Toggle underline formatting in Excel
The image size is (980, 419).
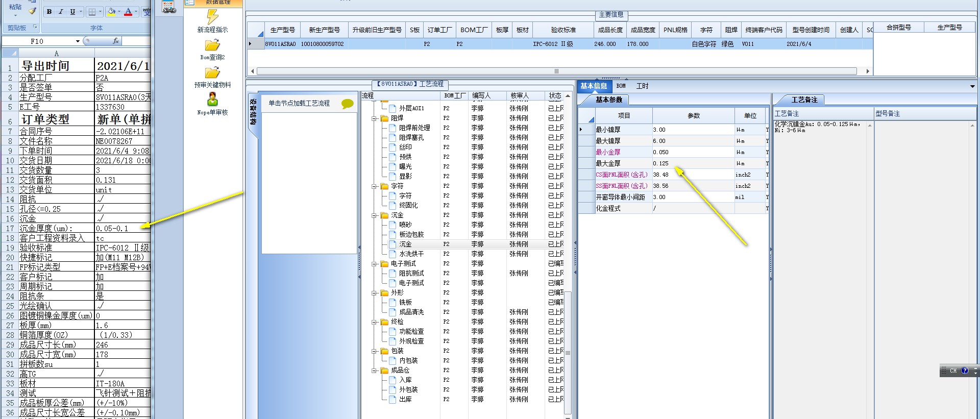click(x=72, y=11)
